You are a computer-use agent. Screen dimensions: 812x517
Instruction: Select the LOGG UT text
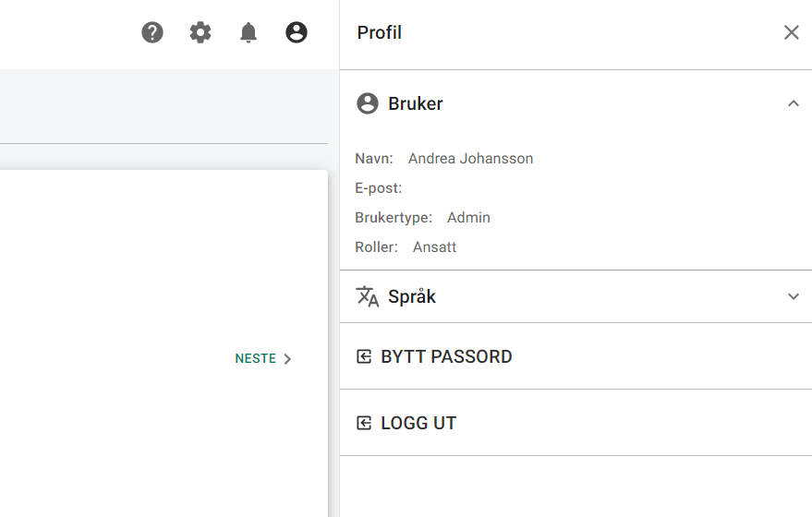(418, 423)
